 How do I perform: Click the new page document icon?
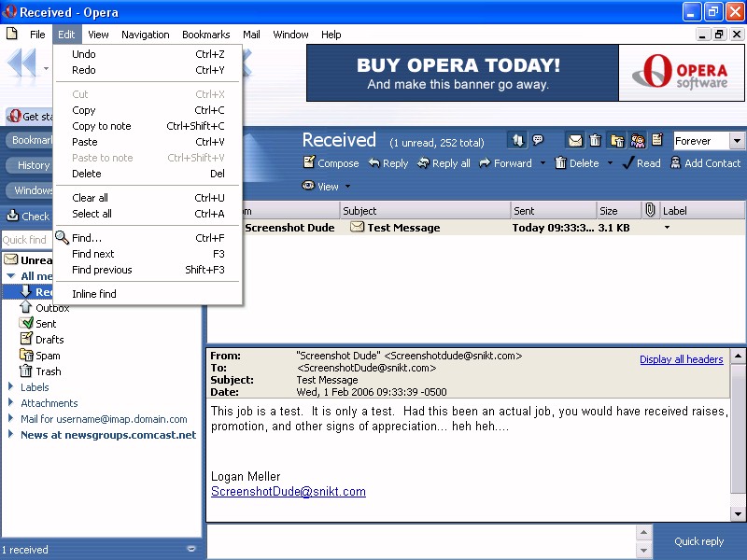tap(12, 34)
